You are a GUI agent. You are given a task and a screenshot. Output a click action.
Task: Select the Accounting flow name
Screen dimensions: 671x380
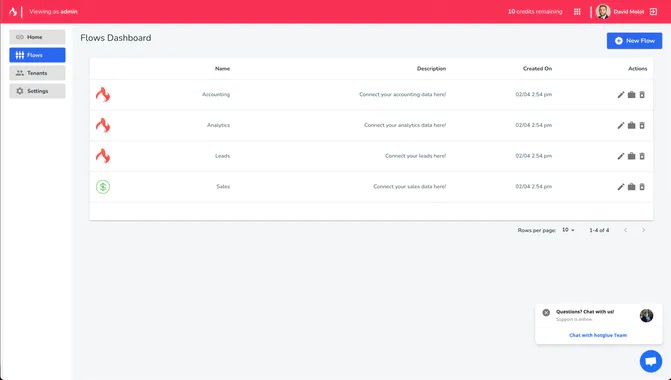pyautogui.click(x=216, y=95)
